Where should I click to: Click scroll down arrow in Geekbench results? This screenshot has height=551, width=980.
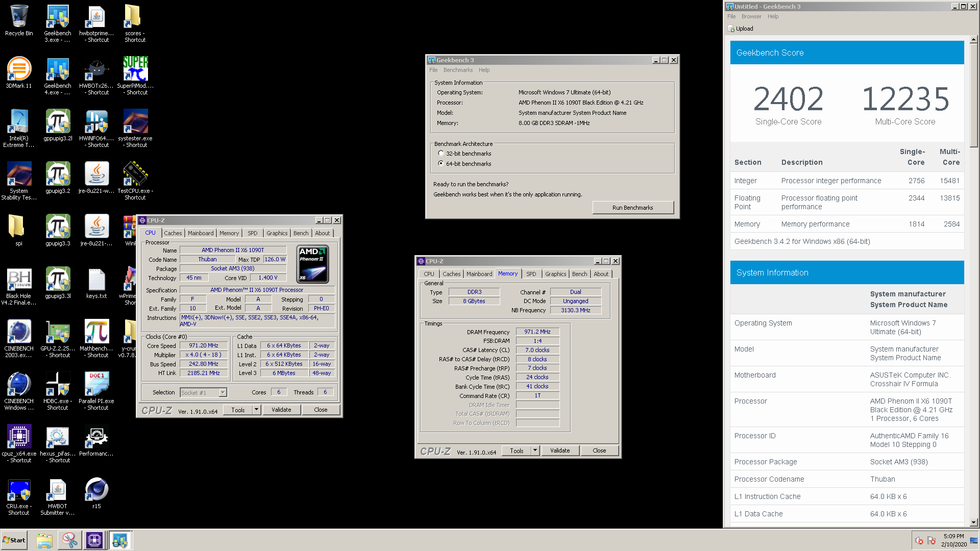[x=973, y=522]
